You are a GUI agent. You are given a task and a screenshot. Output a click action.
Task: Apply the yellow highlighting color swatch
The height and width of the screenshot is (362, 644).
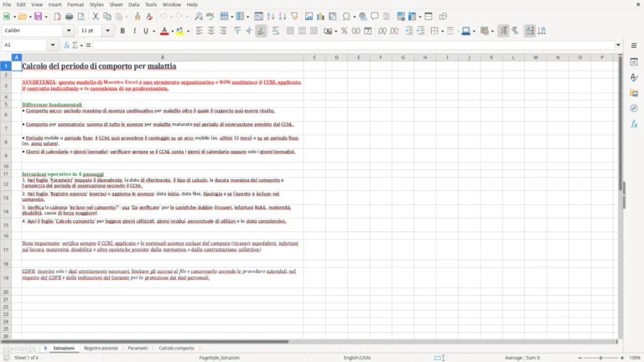[x=180, y=31]
